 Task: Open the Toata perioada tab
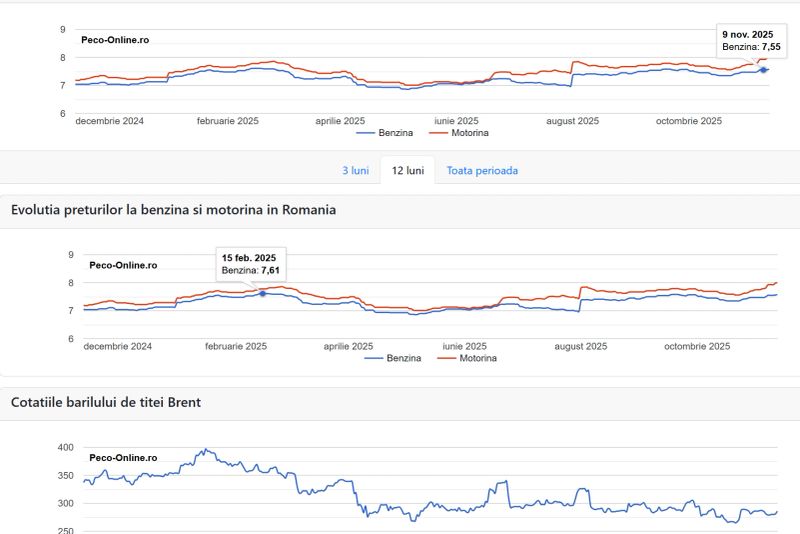tap(482, 170)
